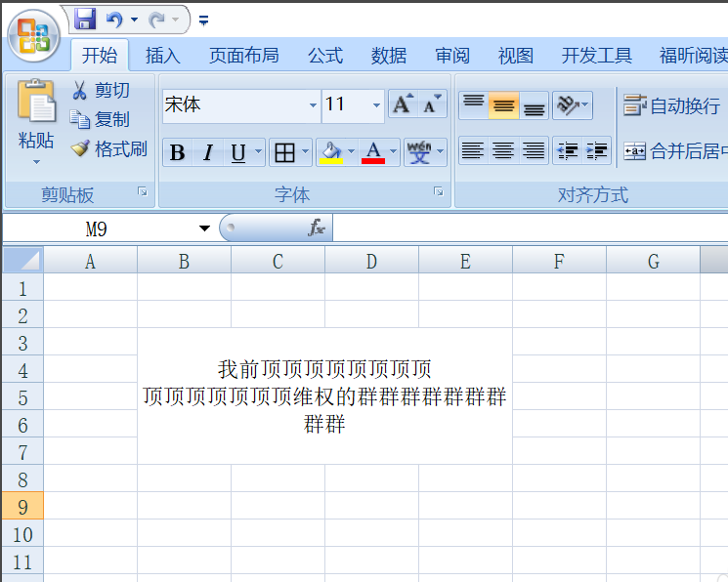
Task: Select column F header
Action: click(559, 262)
